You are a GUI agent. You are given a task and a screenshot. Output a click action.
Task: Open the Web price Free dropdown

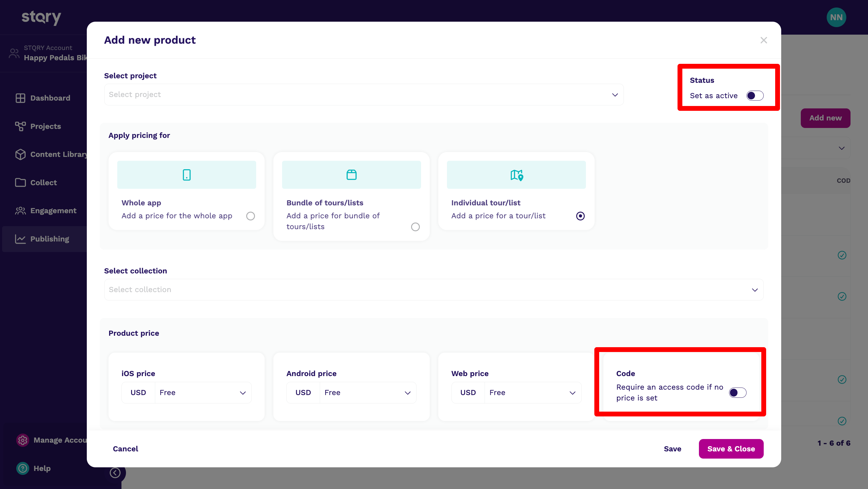pyautogui.click(x=533, y=392)
